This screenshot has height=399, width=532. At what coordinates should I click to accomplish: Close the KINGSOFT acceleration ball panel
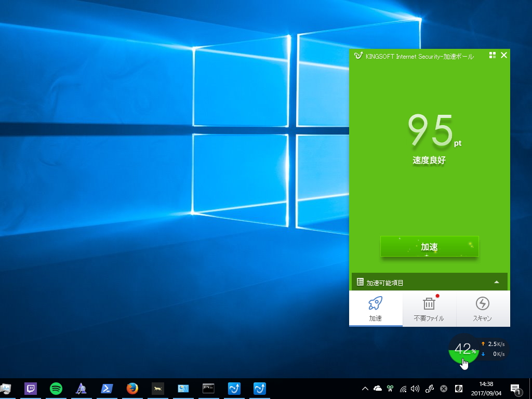tap(504, 55)
